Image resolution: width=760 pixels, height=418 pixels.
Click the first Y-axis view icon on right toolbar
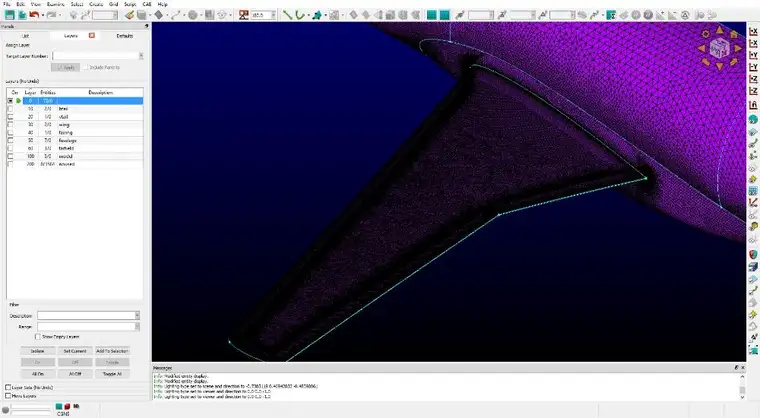753,55
